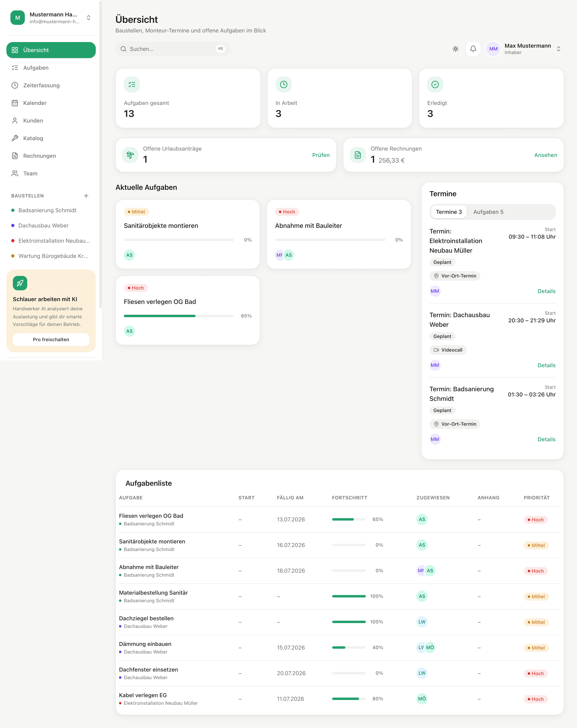Screen dimensions: 577x728
Task: Open the notifications bell
Action: click(473, 49)
